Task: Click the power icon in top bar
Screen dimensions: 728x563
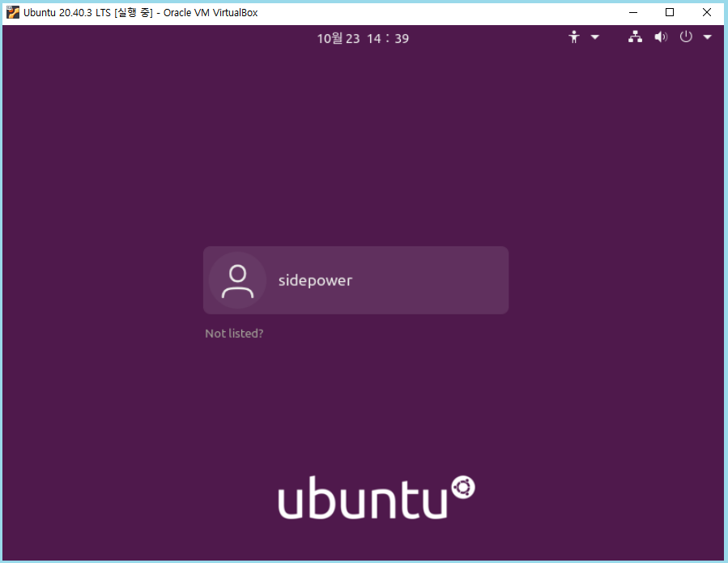Action: coord(686,36)
